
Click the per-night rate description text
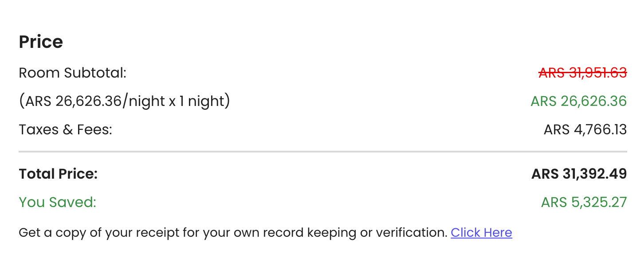(124, 102)
